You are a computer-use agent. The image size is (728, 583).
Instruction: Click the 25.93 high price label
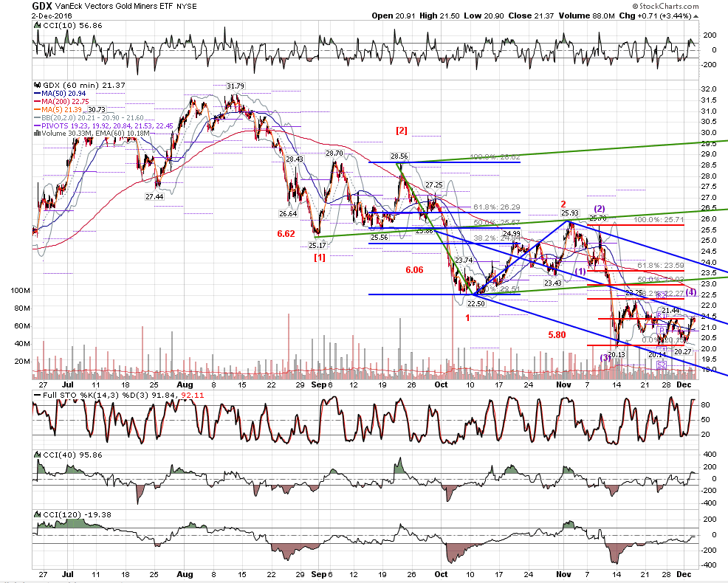[570, 213]
